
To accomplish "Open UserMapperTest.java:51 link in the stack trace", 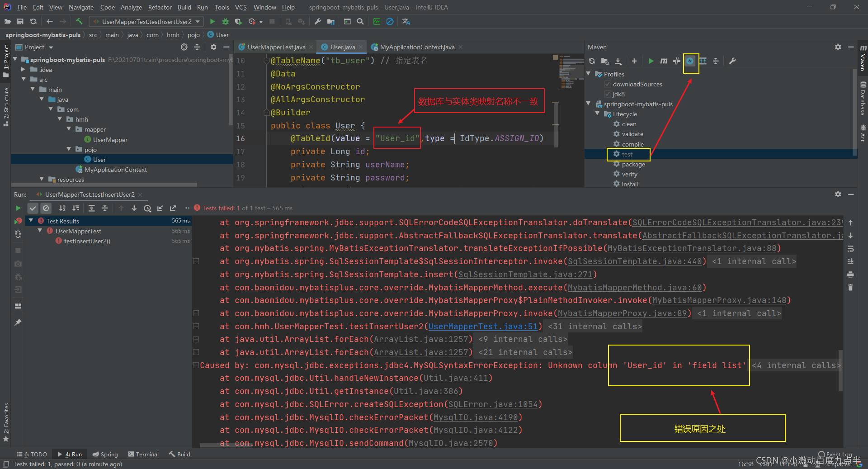I will tap(483, 327).
